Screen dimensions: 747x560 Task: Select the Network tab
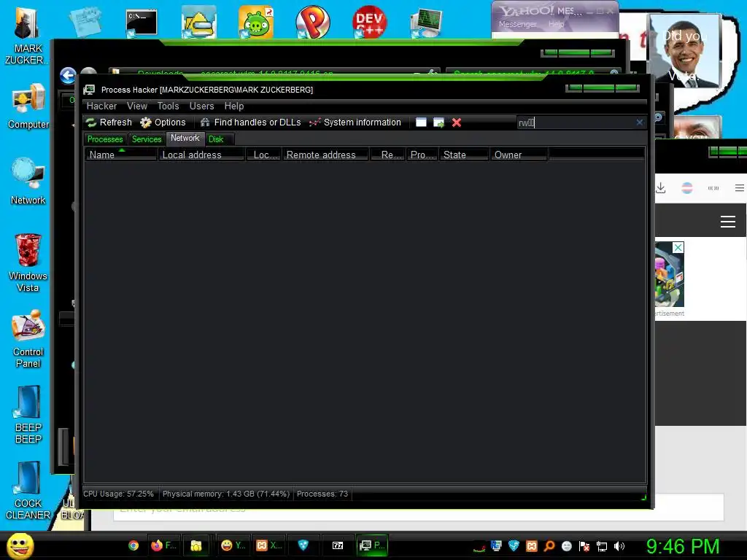click(x=185, y=138)
